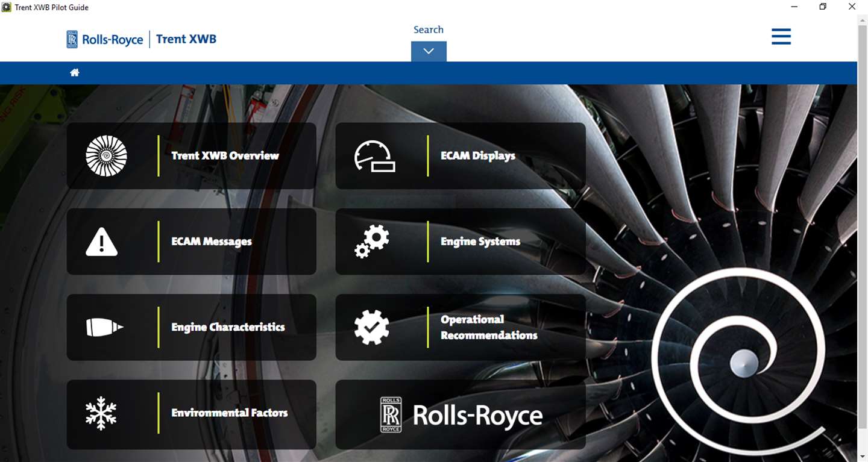Click the Rolls-Royce tile RR badge icon
The height and width of the screenshot is (462, 868).
391,414
